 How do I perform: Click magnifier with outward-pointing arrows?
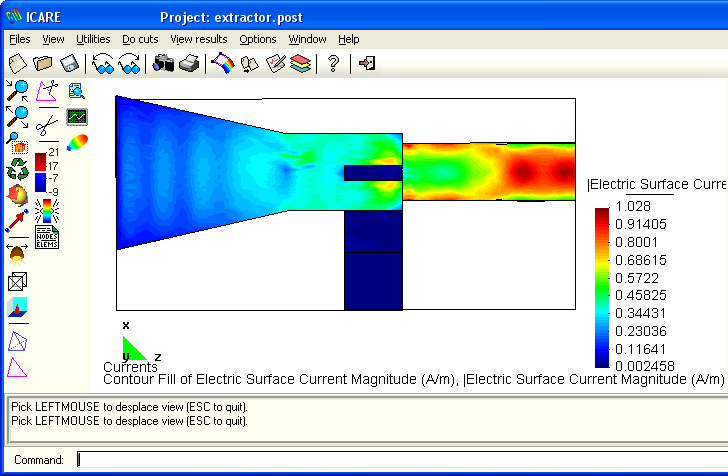pos(17,117)
